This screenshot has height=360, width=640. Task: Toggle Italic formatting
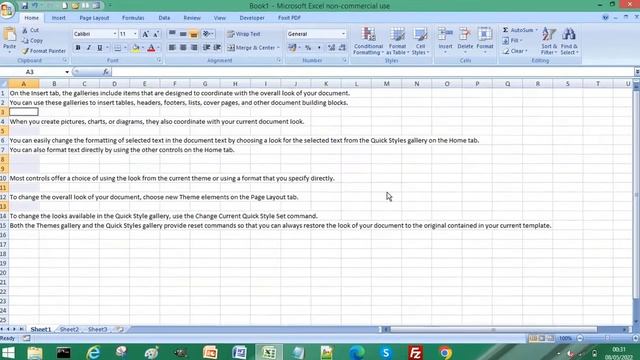(89, 48)
